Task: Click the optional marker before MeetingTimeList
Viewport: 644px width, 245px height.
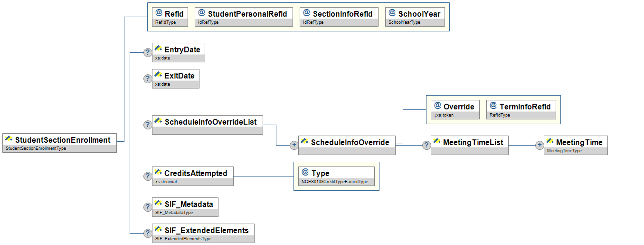Action: pyautogui.click(x=427, y=146)
